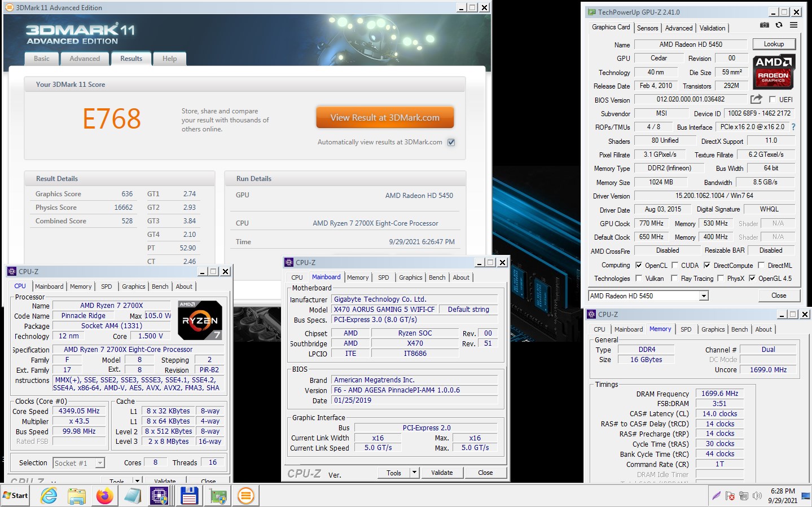Open the Tools dropdown arrow in Mainboard CPU-Z
The width and height of the screenshot is (812, 507).
coord(415,473)
